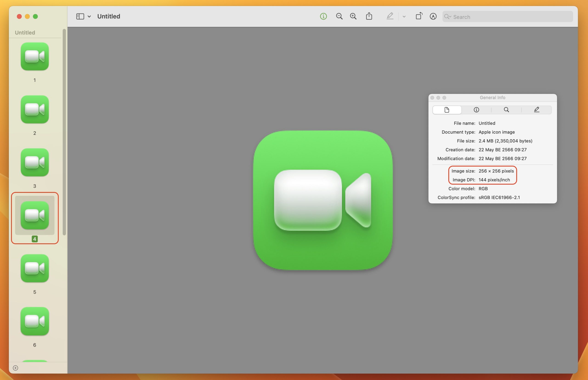The image size is (588, 380).
Task: Open the search options magnifier dropdown
Action: 447,17
